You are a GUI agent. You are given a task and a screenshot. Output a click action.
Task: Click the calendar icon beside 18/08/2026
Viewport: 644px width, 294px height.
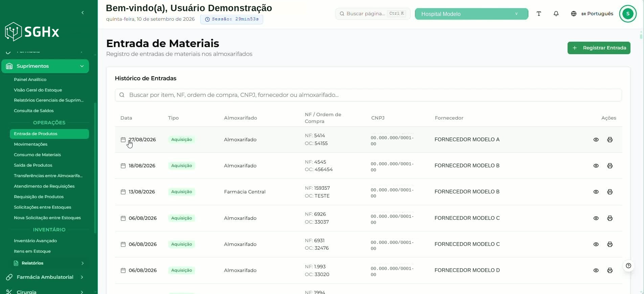pyautogui.click(x=123, y=166)
